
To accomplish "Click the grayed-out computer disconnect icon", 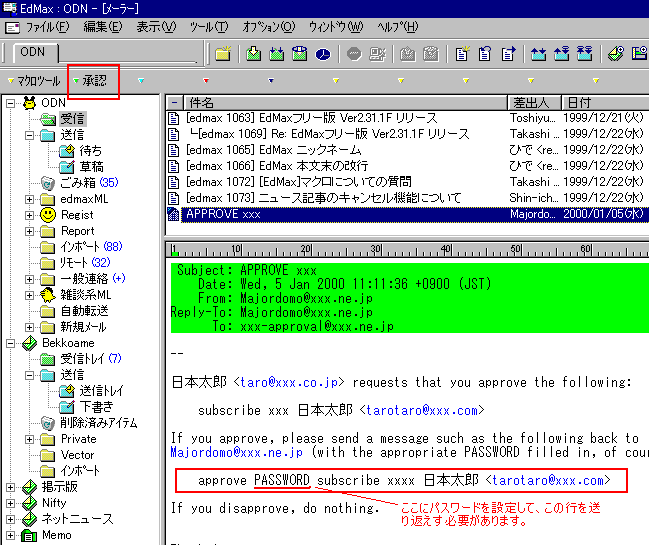I will point(377,54).
